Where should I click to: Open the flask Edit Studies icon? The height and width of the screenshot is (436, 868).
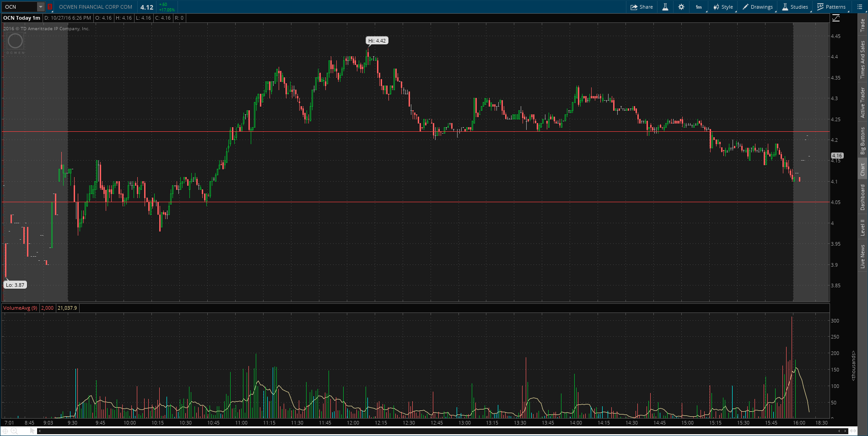pyautogui.click(x=665, y=7)
